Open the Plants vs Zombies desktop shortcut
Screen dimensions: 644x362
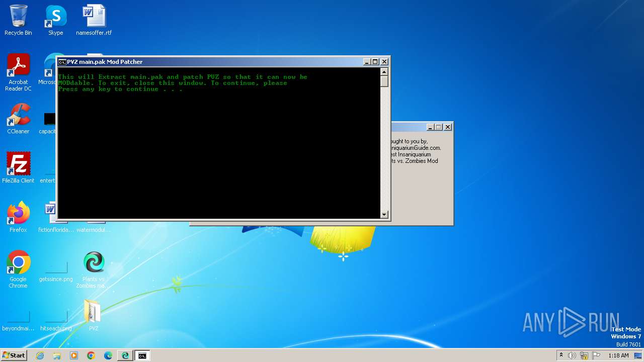click(x=94, y=269)
